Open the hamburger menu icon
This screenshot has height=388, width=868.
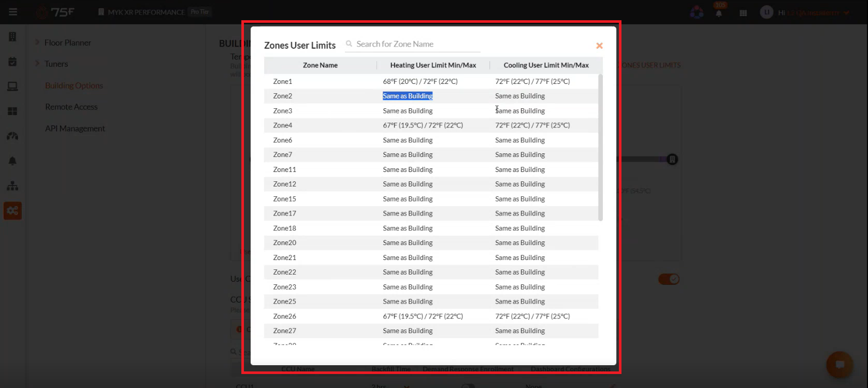coord(13,12)
